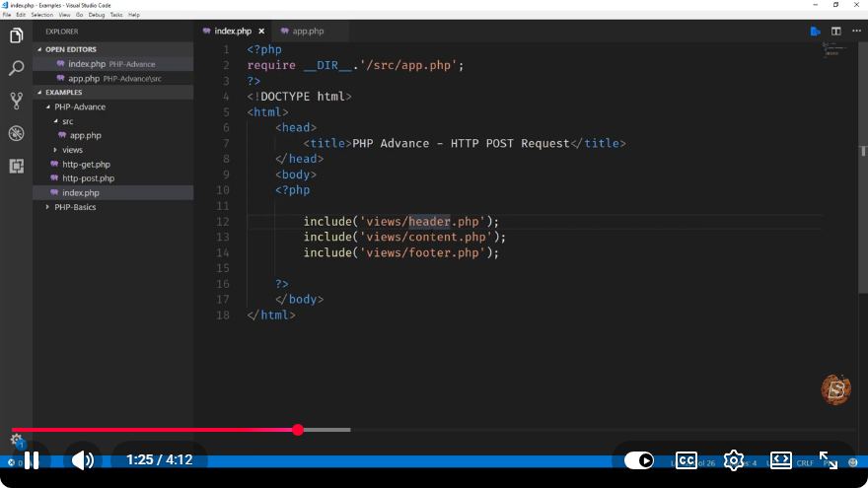Open http-post.php in the file tree
The image size is (868, 488).
click(88, 178)
